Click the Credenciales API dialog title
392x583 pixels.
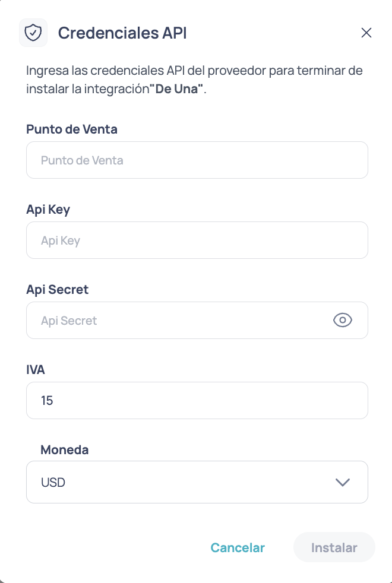[x=122, y=33]
